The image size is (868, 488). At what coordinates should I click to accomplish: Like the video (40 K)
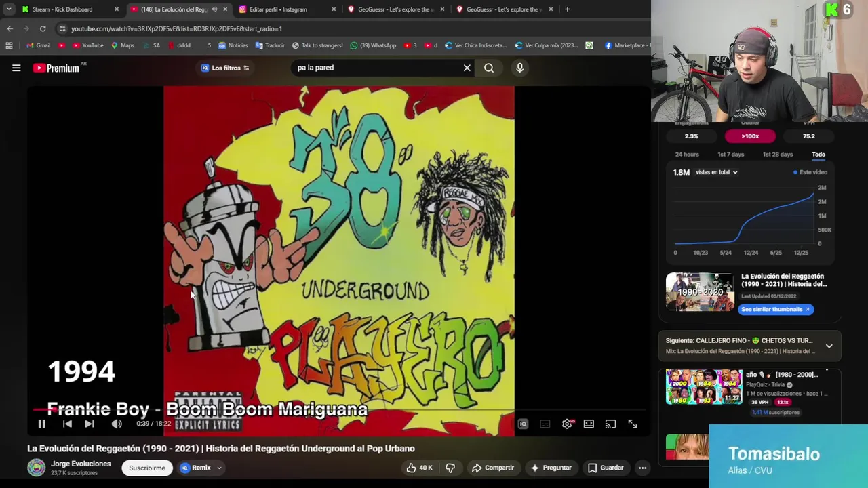point(419,468)
